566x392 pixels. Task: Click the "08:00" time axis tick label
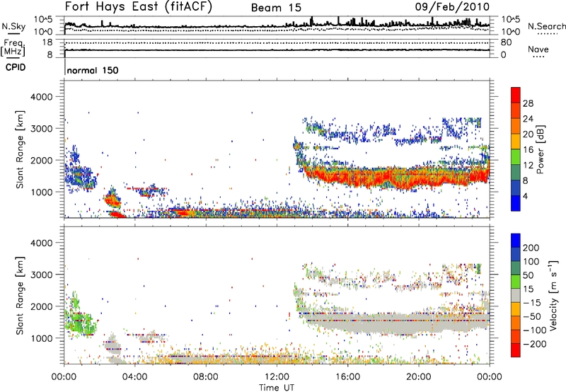coord(206,377)
